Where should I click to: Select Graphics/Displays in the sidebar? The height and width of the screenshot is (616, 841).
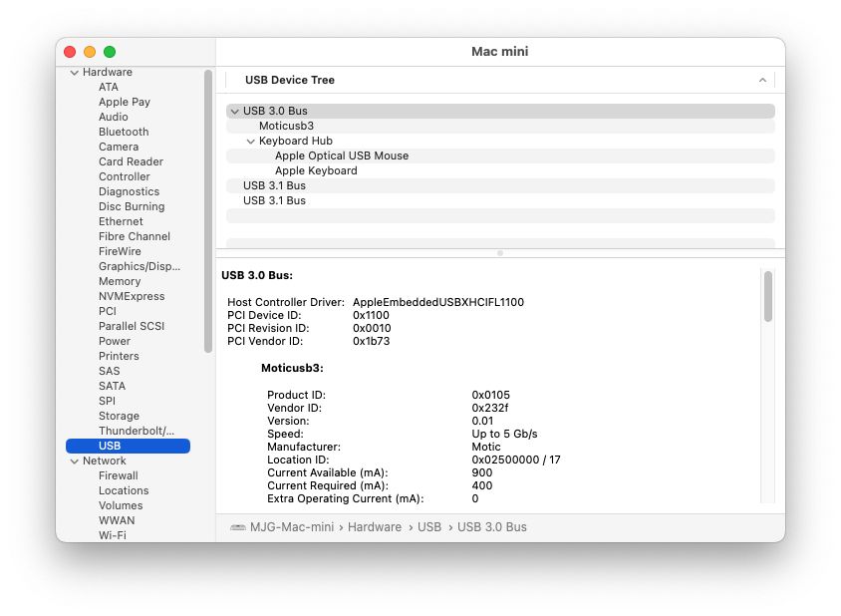coord(140,267)
